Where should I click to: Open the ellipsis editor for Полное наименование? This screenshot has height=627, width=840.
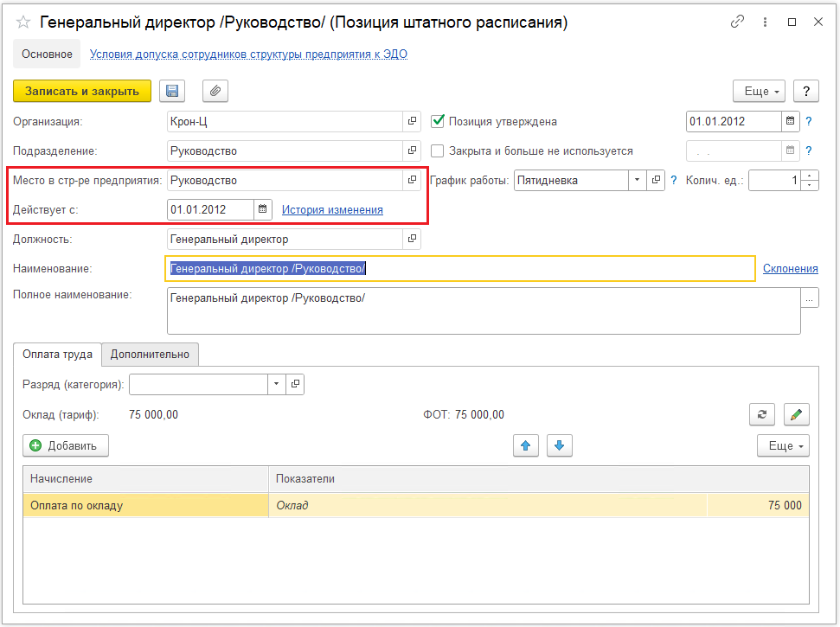tap(810, 298)
